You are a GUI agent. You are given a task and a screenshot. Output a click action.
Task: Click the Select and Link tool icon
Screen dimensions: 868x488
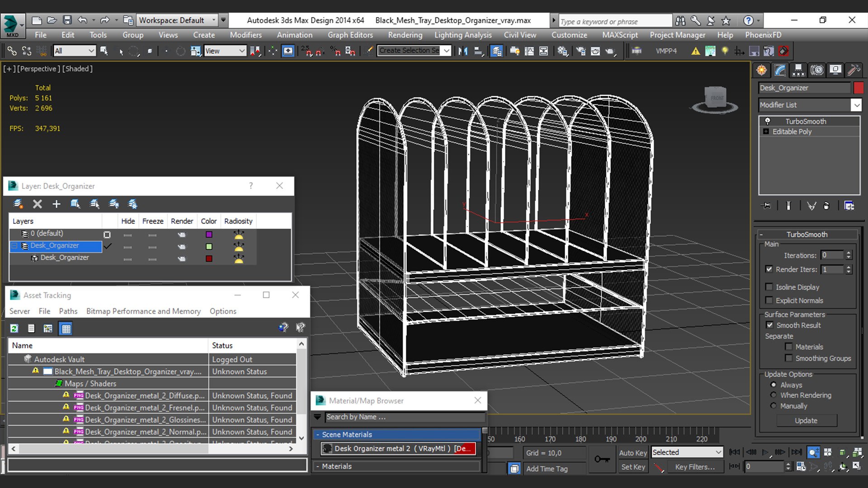[12, 51]
